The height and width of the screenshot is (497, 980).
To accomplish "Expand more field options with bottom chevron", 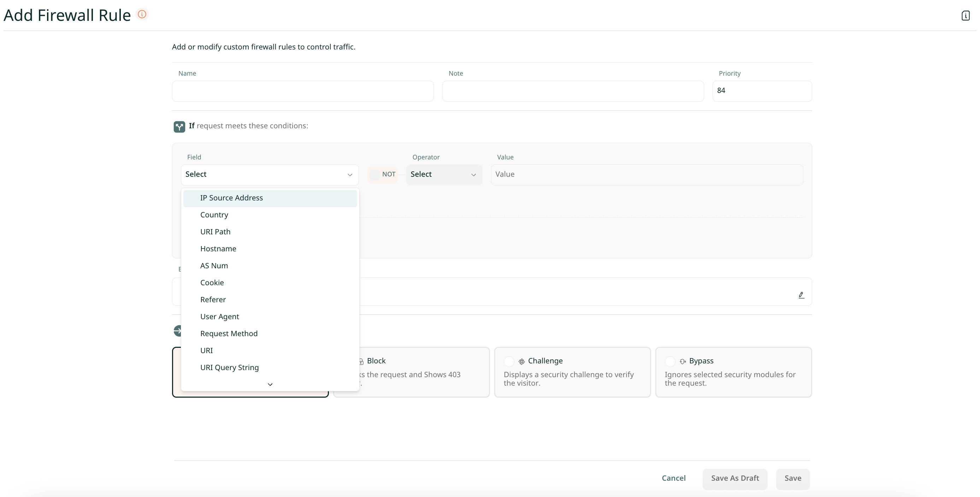I will pyautogui.click(x=270, y=384).
